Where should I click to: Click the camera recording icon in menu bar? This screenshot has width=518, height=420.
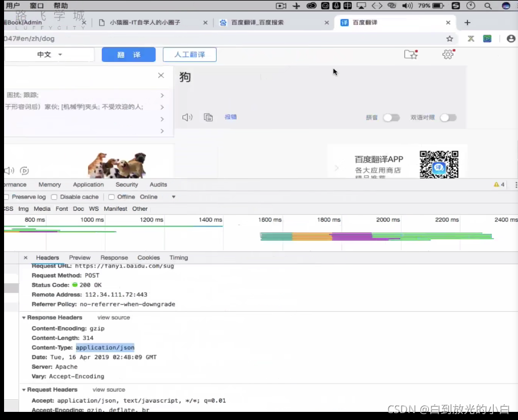coord(281,6)
